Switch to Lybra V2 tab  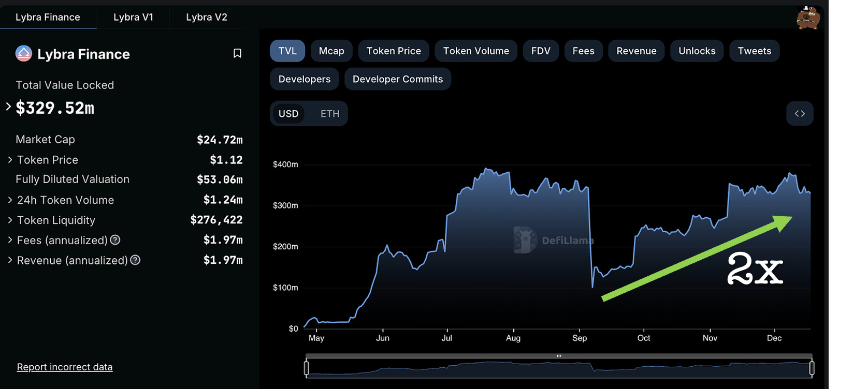click(207, 17)
